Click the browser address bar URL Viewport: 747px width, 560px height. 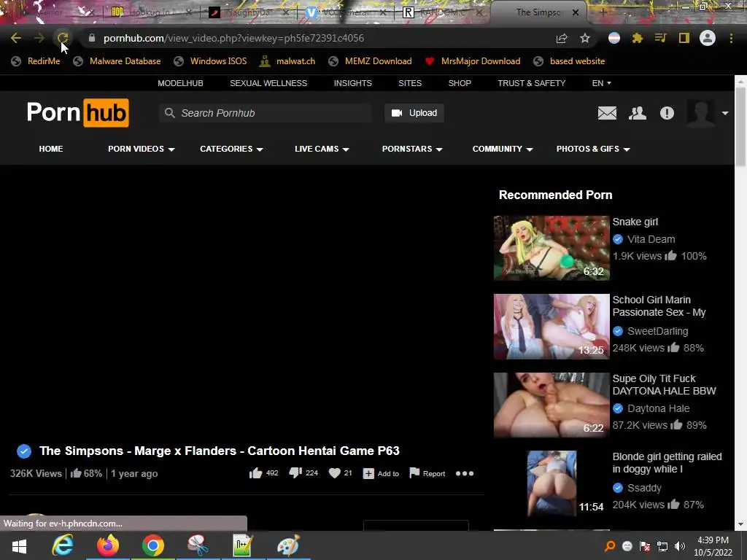[233, 38]
